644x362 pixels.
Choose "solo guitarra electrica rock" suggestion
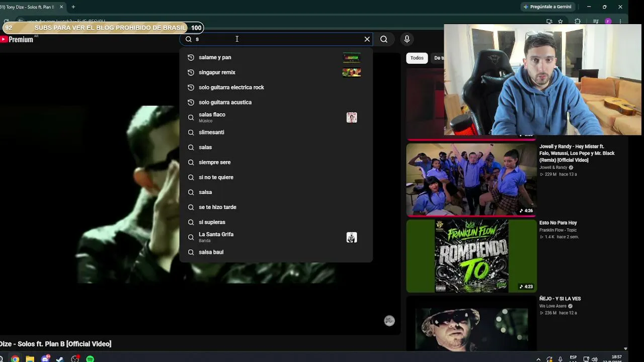tap(276, 87)
